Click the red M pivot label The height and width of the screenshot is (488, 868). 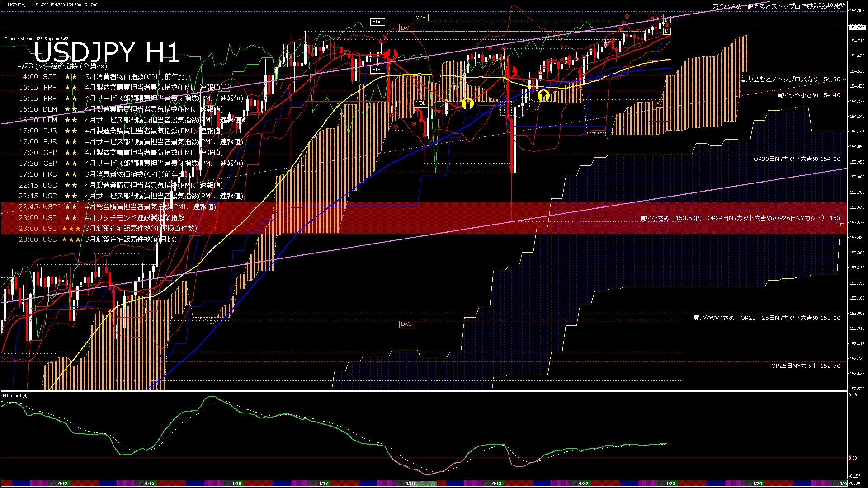tap(652, 18)
